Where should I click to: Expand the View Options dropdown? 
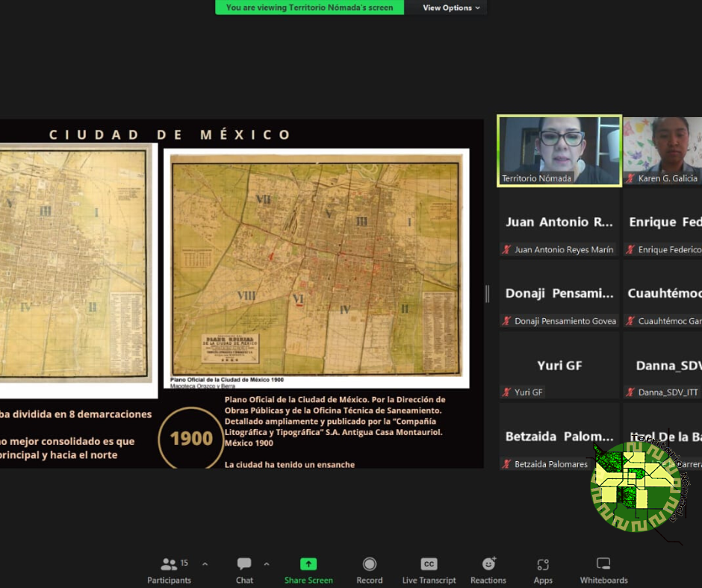tap(452, 7)
